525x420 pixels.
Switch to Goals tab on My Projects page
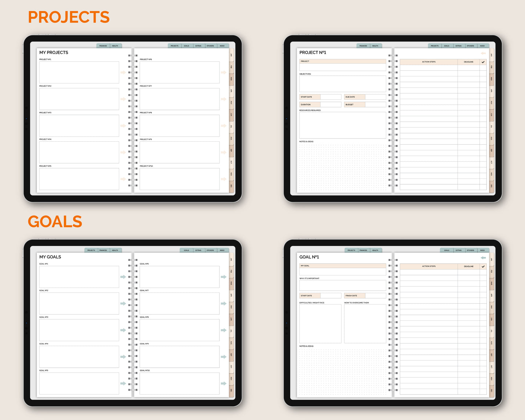tap(186, 46)
